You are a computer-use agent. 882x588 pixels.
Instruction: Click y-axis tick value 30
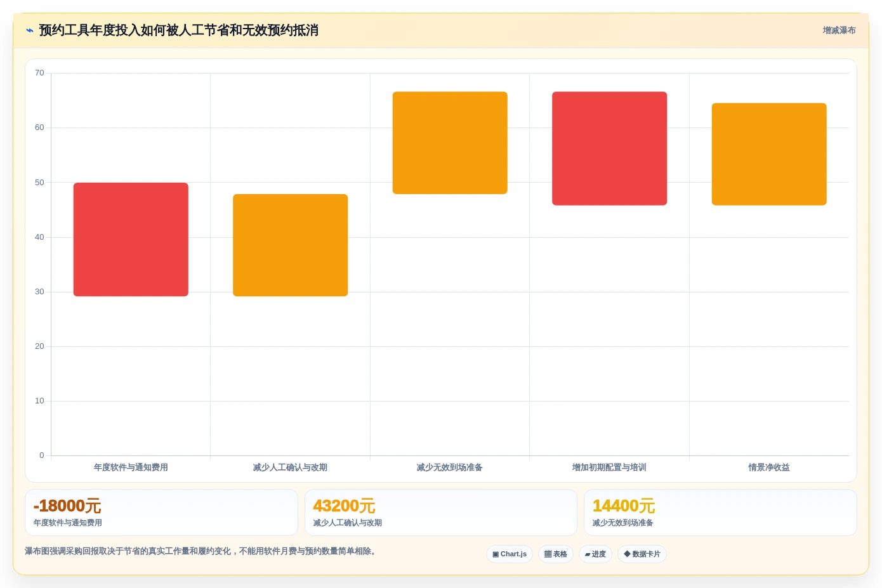click(39, 292)
